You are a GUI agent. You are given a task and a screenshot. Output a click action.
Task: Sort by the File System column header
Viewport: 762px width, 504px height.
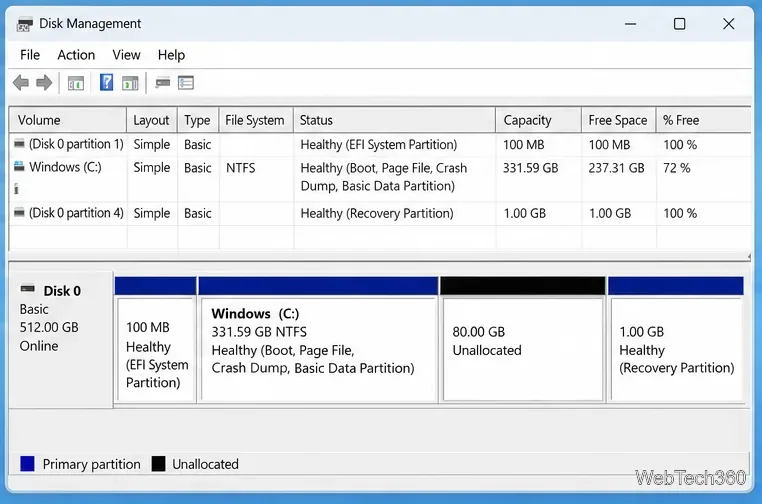point(256,120)
